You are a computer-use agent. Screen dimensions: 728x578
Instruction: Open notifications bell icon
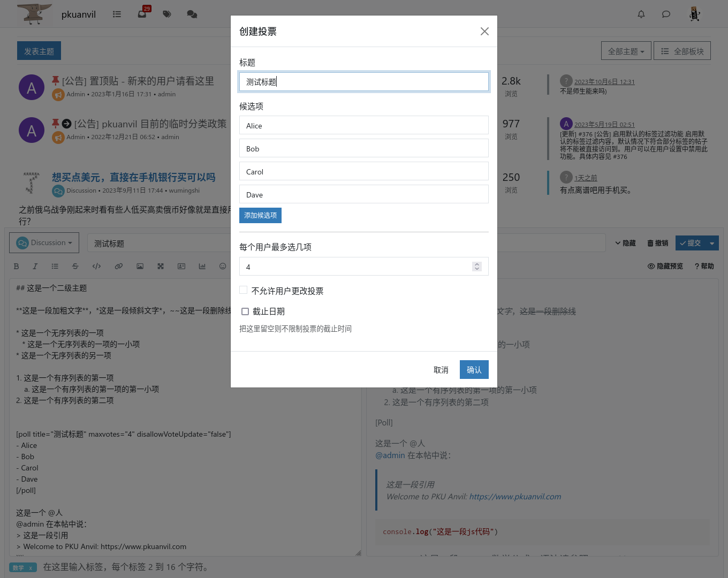641,14
